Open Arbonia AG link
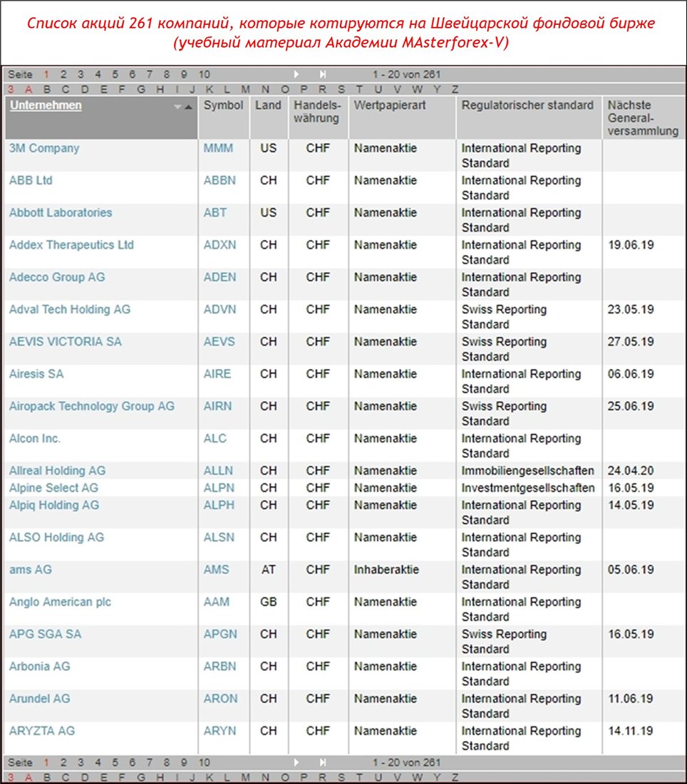This screenshot has height=784, width=687. [39, 666]
